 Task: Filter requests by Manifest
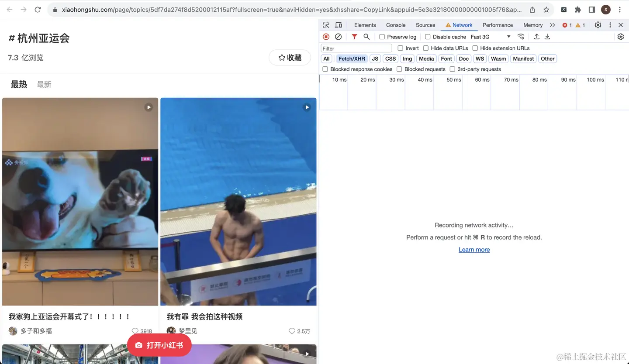coord(523,58)
